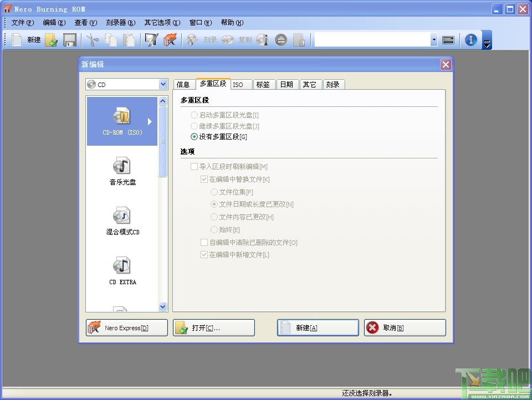Switch to the 信息 tab

click(x=183, y=84)
